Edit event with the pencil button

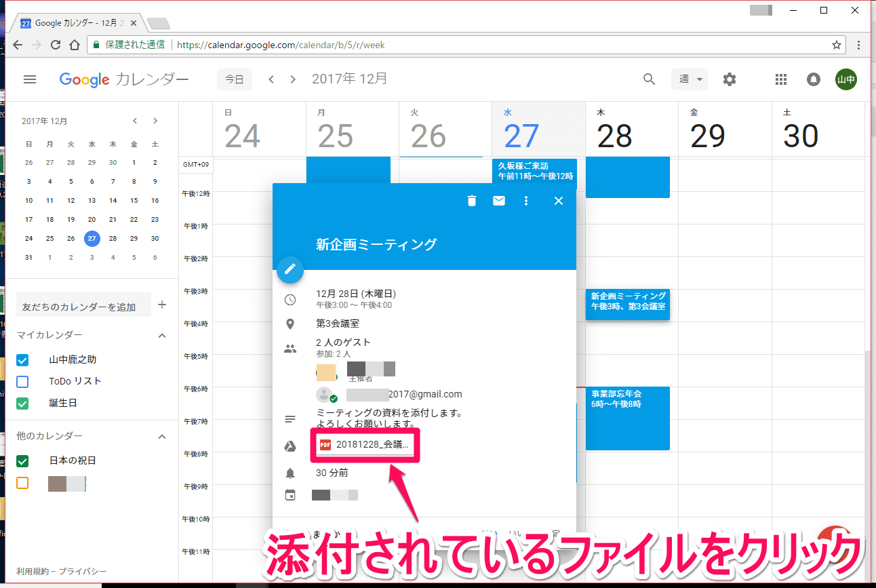point(290,269)
